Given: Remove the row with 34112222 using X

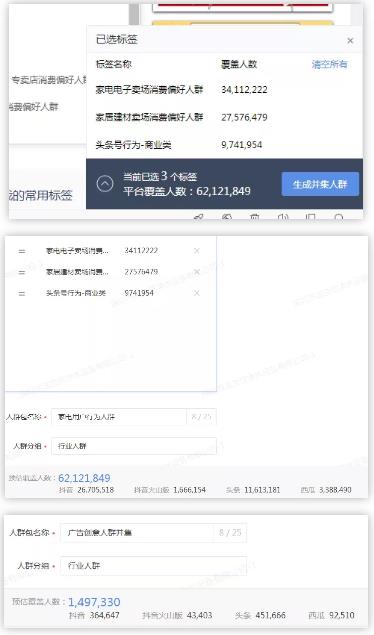Looking at the screenshot, I should point(197,251).
